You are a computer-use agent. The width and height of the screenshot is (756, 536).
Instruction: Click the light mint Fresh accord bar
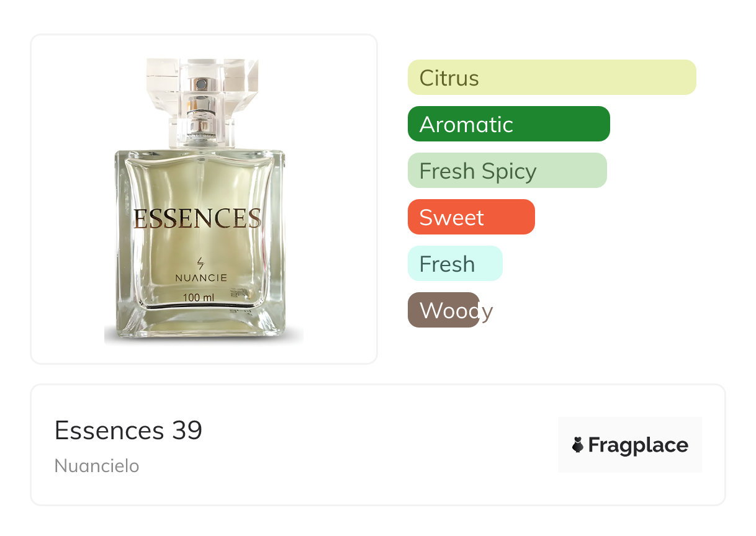click(x=454, y=264)
